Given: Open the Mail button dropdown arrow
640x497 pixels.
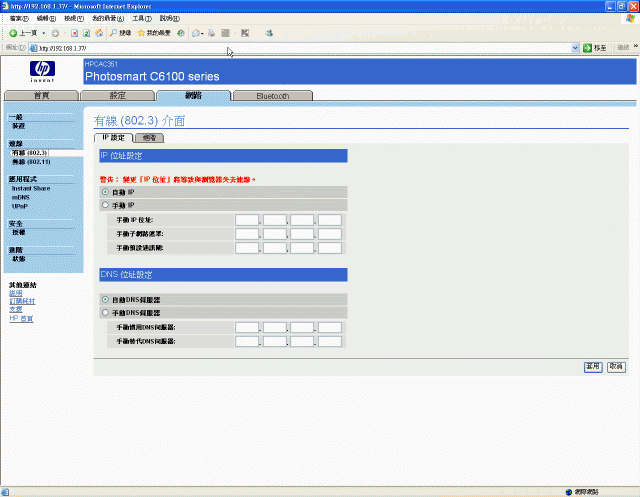Looking at the screenshot, I should coord(202,33).
